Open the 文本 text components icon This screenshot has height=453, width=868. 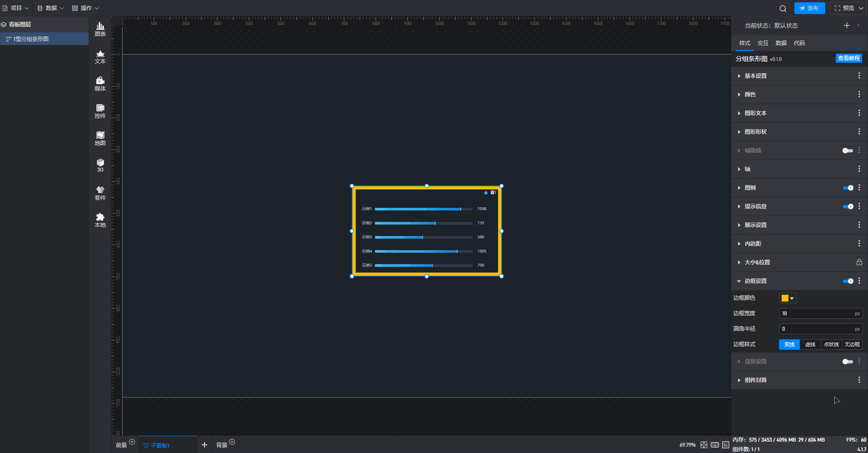point(100,56)
